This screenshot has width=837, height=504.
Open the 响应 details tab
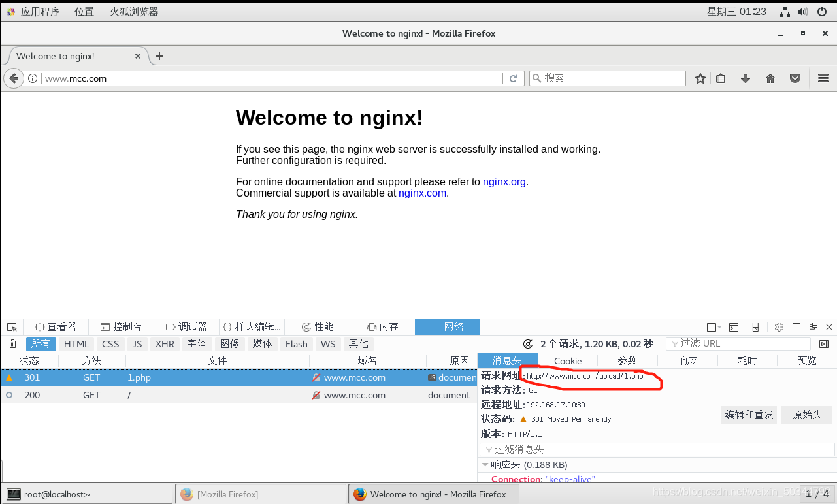687,361
